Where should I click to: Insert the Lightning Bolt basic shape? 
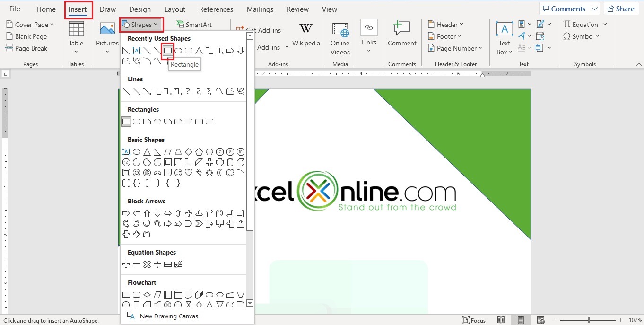(x=199, y=173)
